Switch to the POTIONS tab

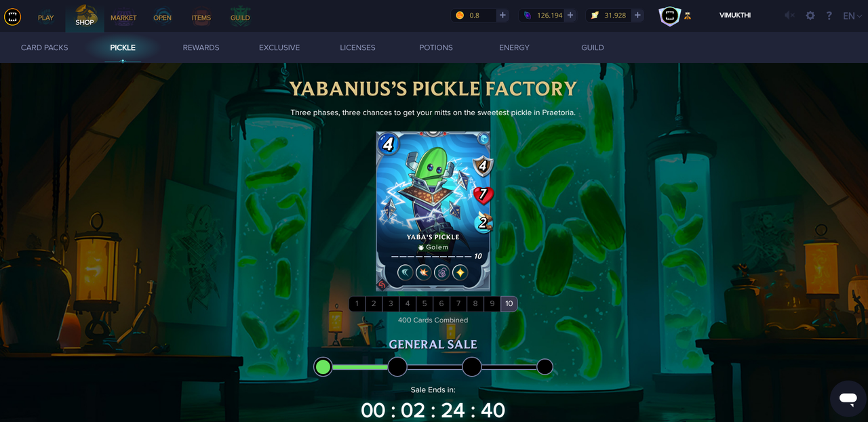[x=436, y=47]
